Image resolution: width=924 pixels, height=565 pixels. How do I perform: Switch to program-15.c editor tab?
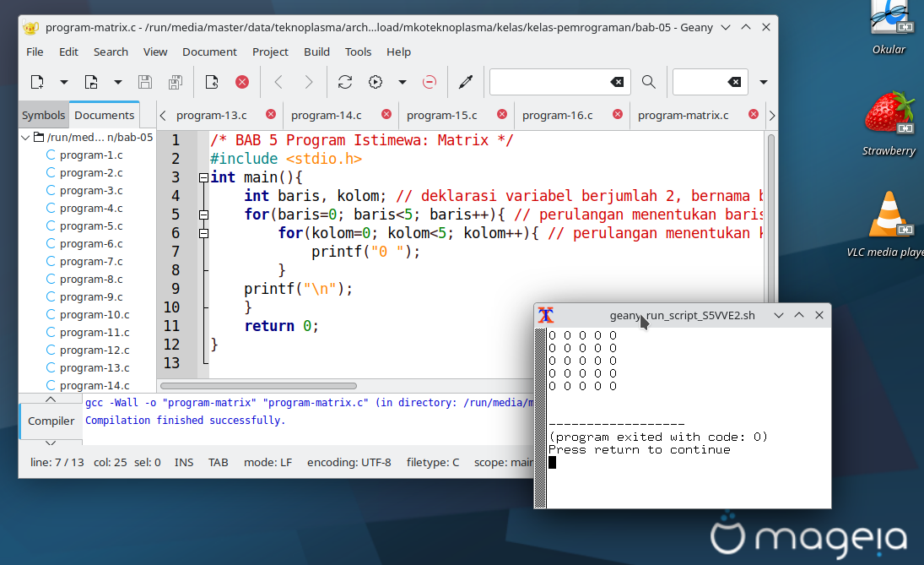442,115
